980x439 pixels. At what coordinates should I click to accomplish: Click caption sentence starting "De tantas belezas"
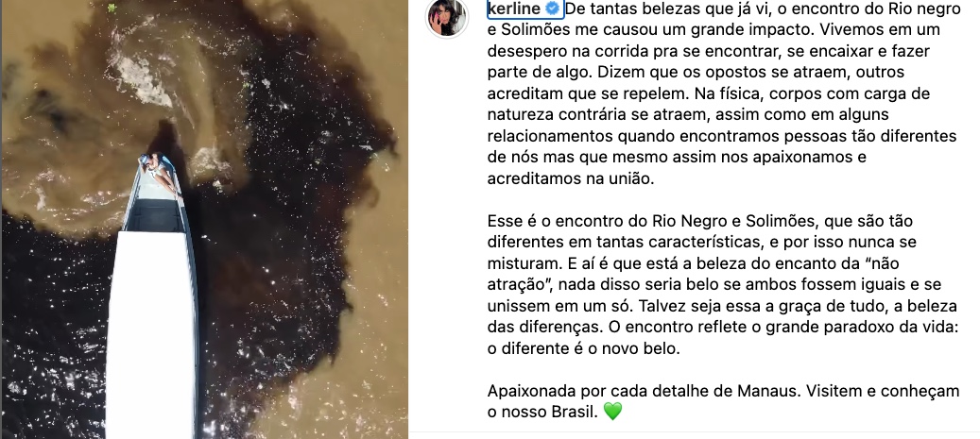pyautogui.click(x=722, y=19)
